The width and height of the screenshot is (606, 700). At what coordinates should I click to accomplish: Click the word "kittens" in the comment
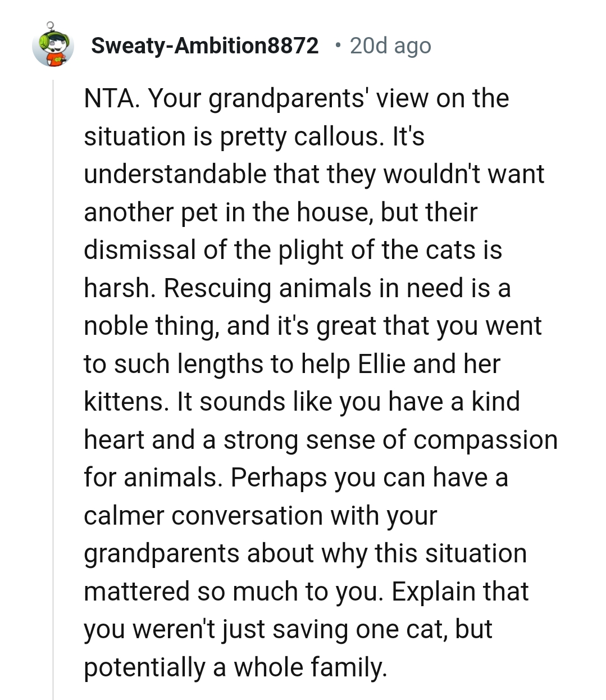[126, 402]
